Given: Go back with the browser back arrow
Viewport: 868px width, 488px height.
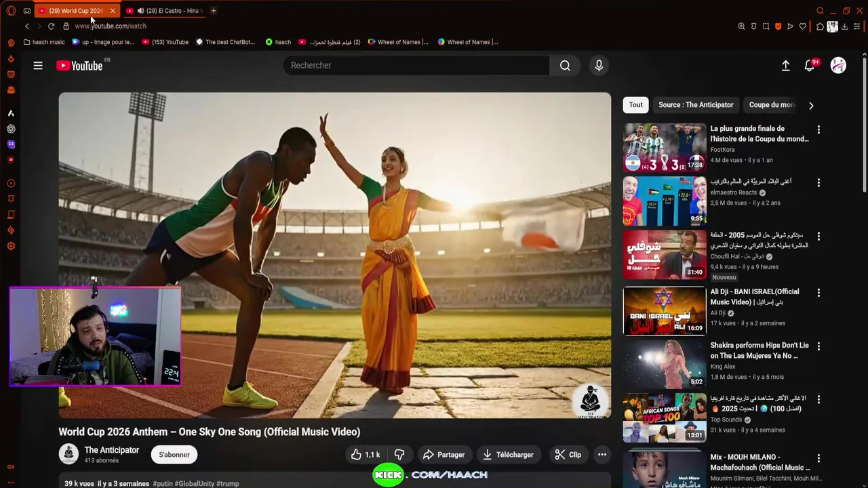Looking at the screenshot, I should pyautogui.click(x=27, y=26).
